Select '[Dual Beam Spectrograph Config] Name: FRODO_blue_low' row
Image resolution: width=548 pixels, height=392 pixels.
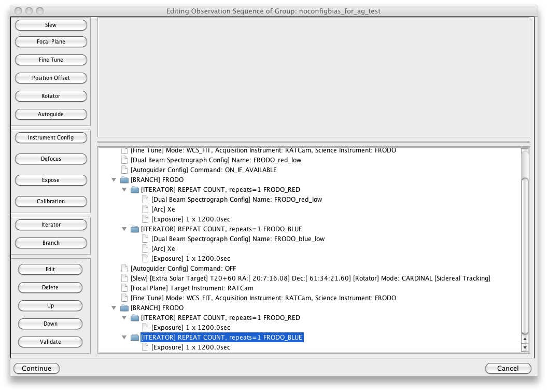coord(237,239)
